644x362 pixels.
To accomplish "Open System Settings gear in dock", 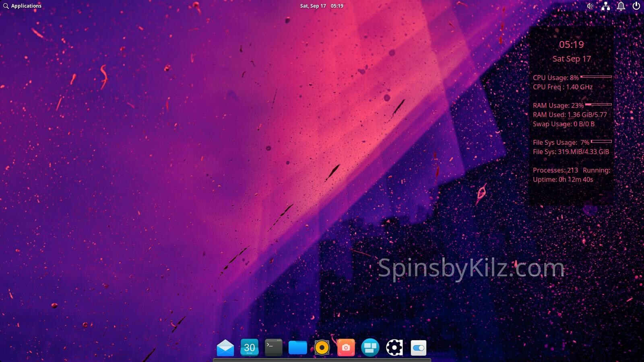I will (394, 348).
